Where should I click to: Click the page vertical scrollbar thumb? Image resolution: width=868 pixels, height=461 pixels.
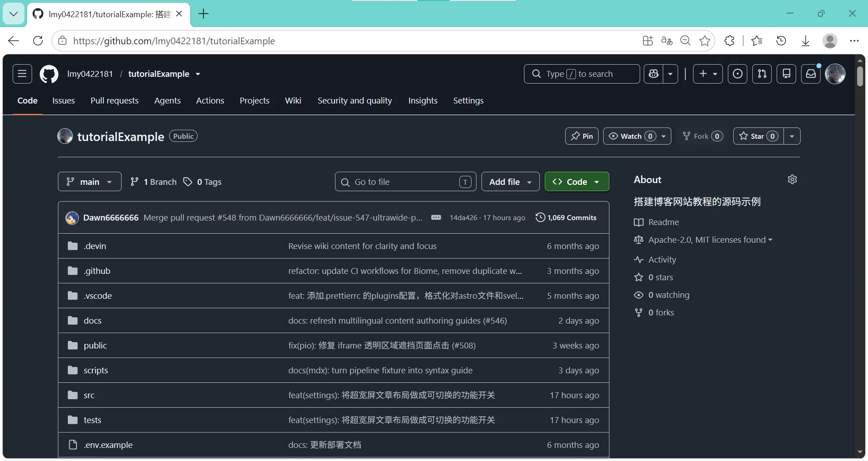point(860,76)
